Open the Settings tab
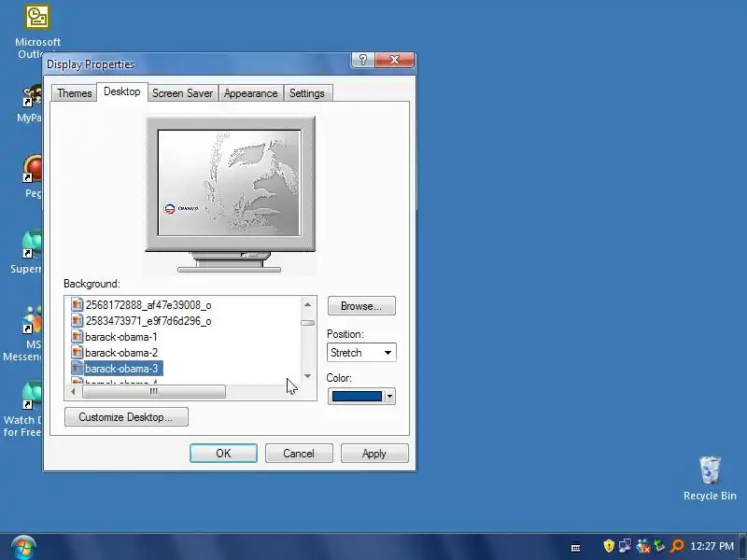The image size is (747, 560). tap(307, 93)
